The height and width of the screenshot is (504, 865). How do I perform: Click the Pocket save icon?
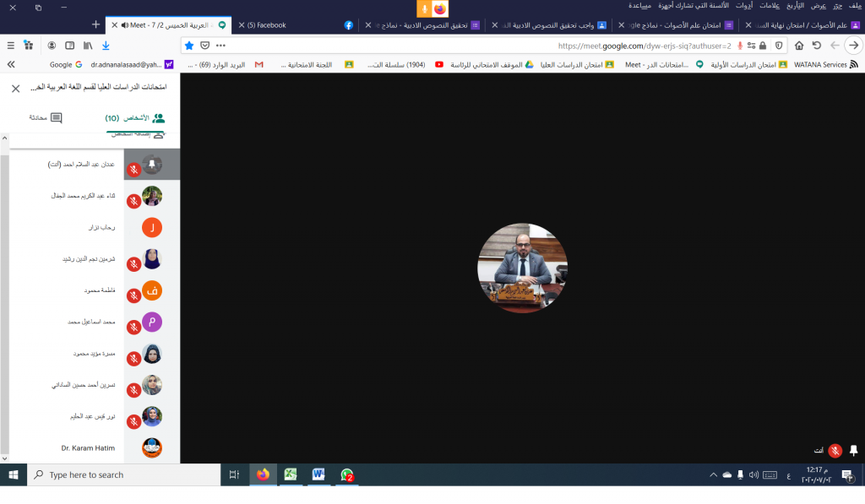point(204,46)
